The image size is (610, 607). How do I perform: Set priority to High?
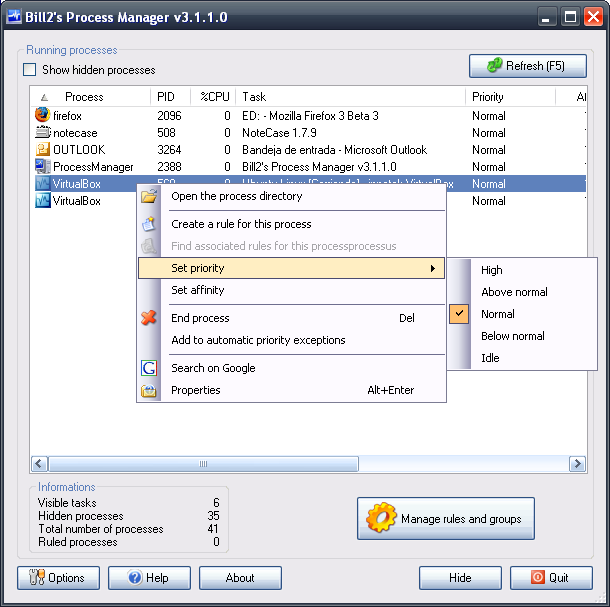click(x=522, y=270)
